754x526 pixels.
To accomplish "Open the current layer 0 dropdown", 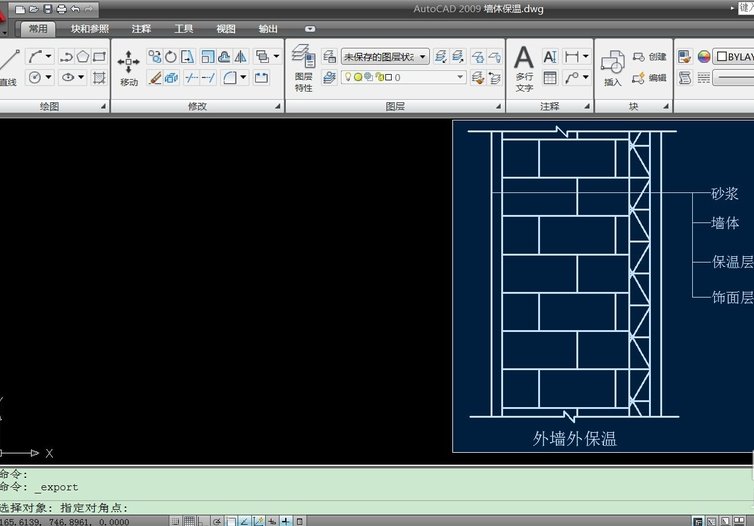I will 403,77.
